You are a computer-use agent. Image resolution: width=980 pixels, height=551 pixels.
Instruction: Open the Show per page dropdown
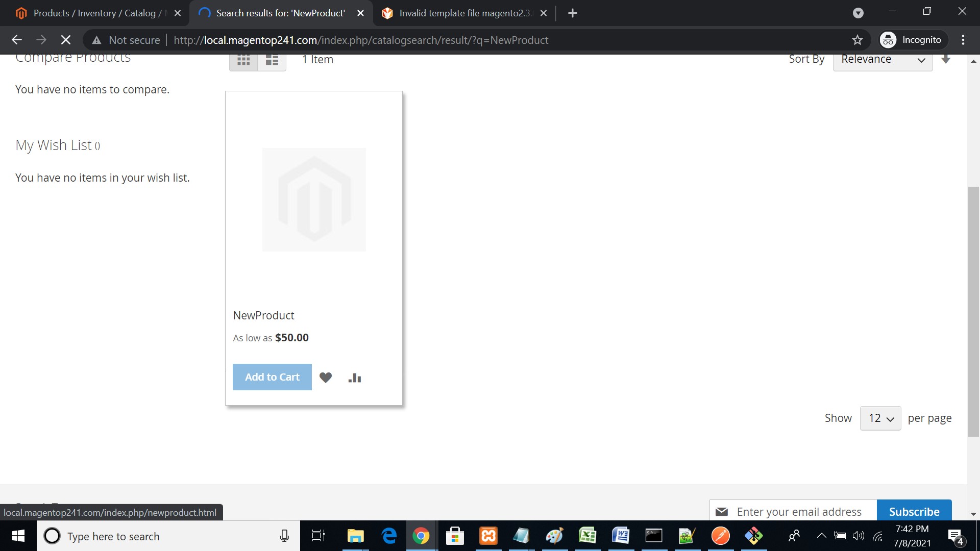pos(880,418)
